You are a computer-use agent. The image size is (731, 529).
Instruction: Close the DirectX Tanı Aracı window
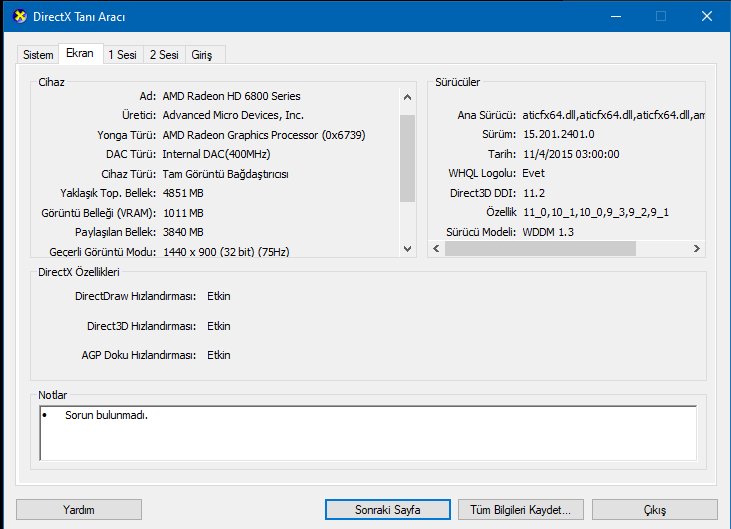point(707,16)
